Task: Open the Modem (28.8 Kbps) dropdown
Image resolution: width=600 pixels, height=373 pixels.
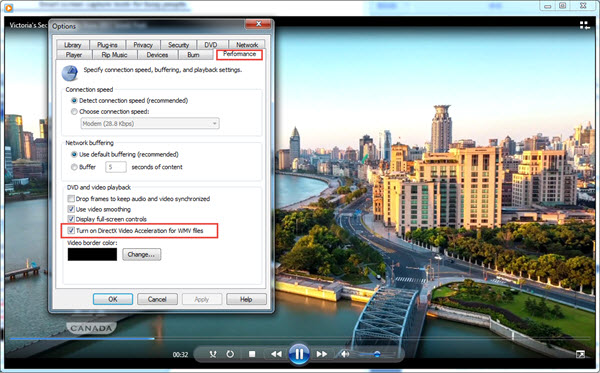Action: (150, 124)
